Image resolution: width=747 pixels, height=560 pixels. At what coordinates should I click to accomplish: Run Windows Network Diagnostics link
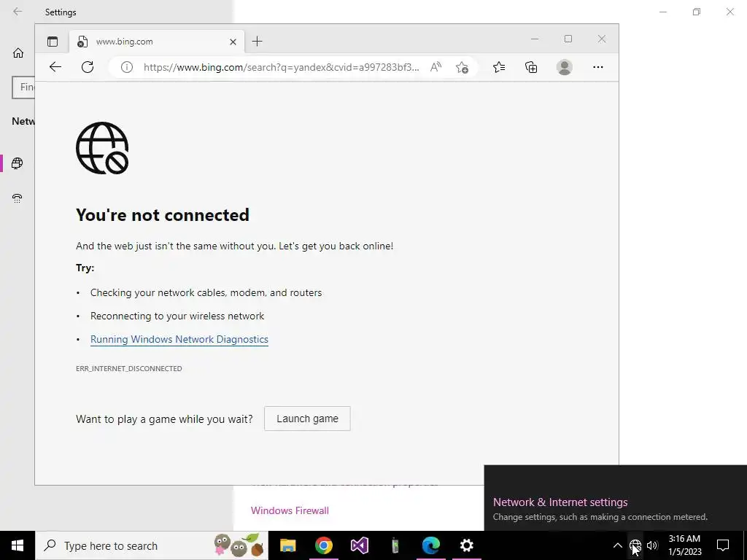point(179,339)
